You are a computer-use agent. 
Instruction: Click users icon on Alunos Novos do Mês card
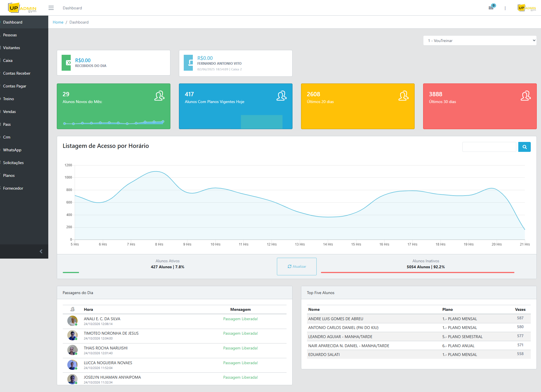pyautogui.click(x=159, y=96)
